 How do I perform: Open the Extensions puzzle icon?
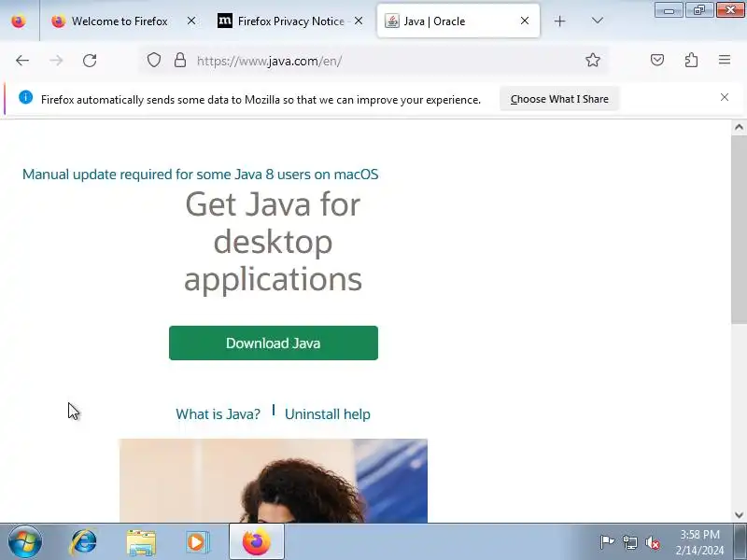point(691,60)
